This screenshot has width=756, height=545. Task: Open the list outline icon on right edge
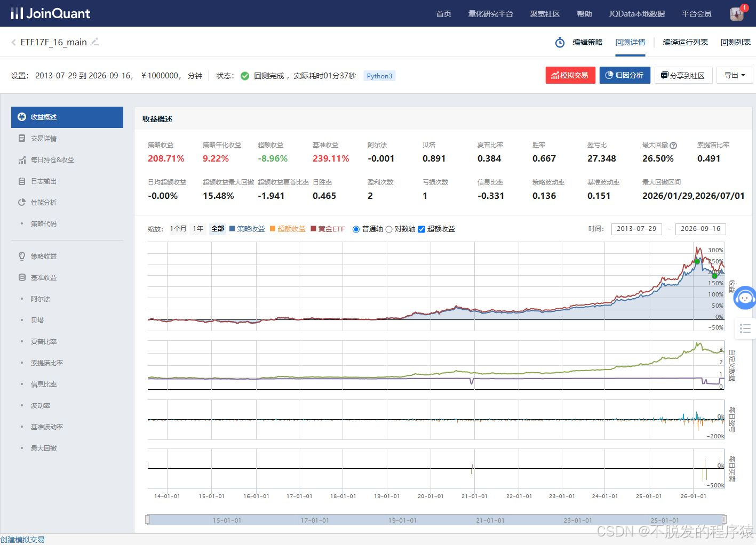coord(745,328)
